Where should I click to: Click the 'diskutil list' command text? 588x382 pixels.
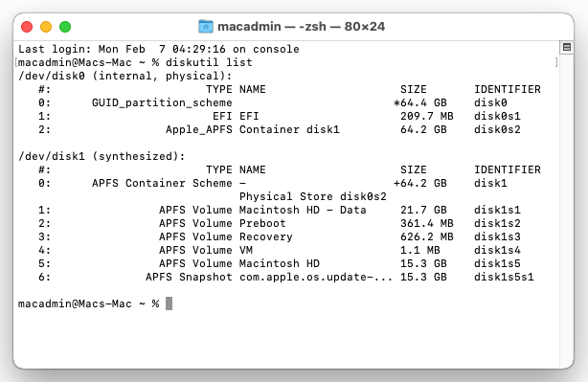[209, 62]
